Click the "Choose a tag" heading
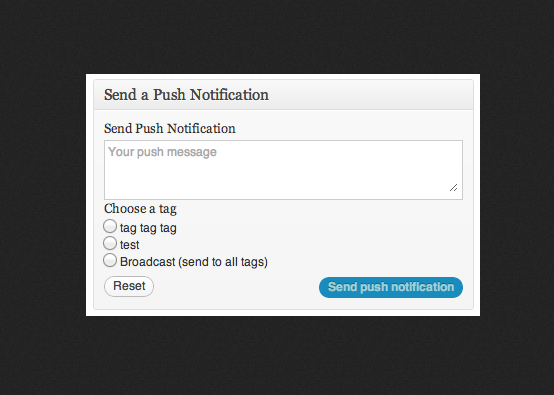The image size is (554, 395). click(x=140, y=209)
